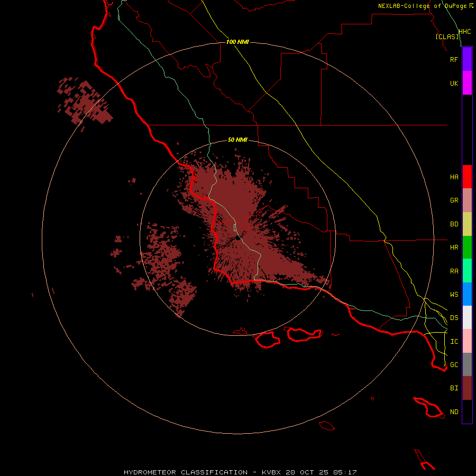Click the WS legend label

[x=454, y=295]
